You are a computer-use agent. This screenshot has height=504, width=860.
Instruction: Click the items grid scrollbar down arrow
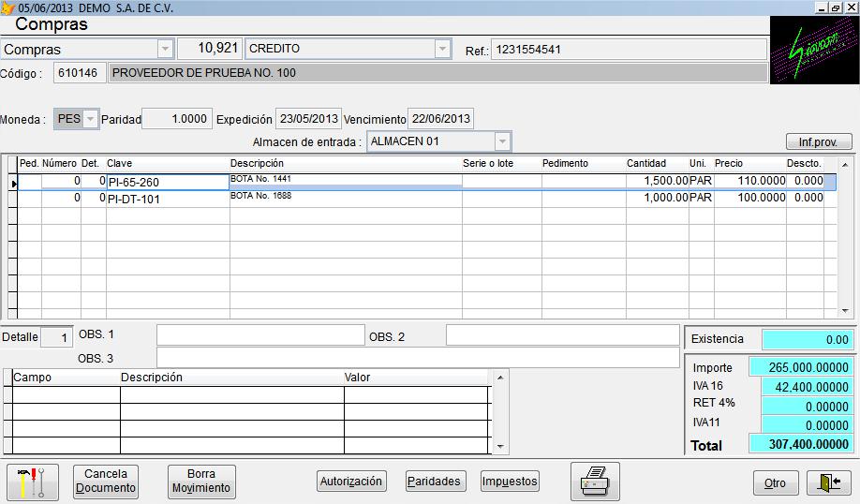coord(844,311)
